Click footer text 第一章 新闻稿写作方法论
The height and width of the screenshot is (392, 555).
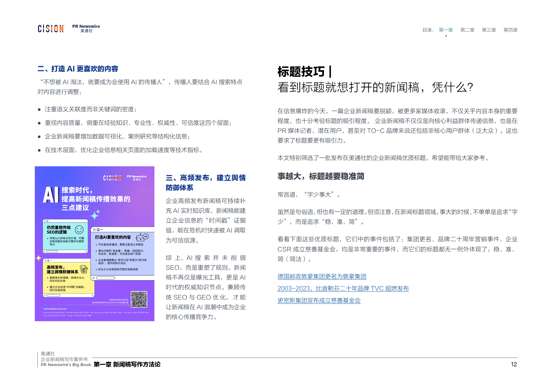(x=127, y=364)
